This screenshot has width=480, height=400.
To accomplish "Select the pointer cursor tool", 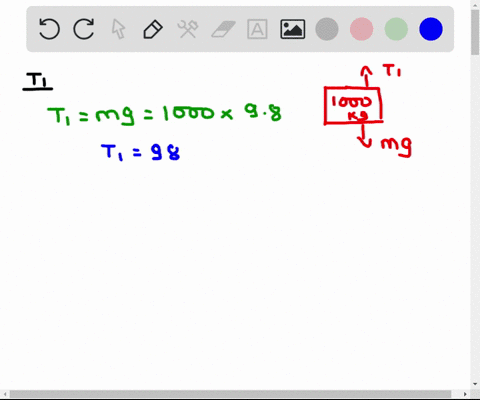I will [118, 29].
